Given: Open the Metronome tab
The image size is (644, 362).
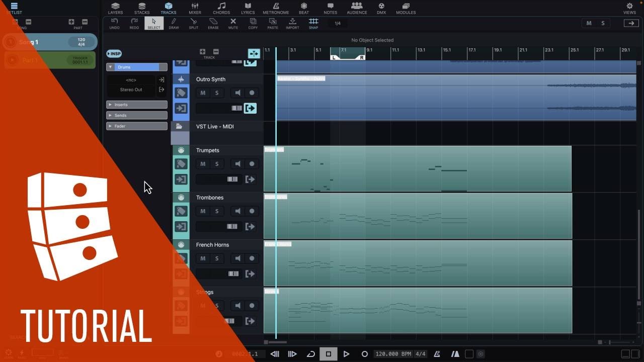Looking at the screenshot, I should tap(276, 8).
